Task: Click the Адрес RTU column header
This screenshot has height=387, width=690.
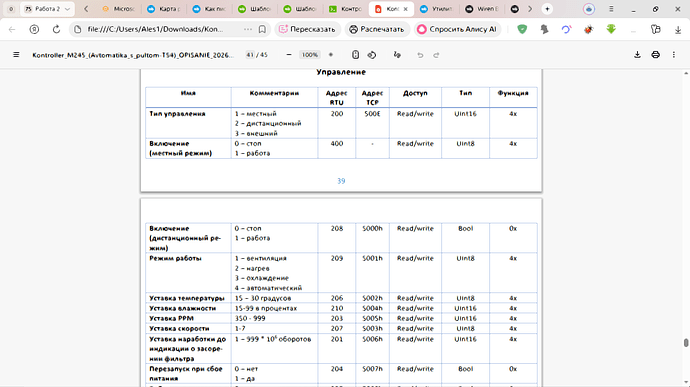Action: pyautogui.click(x=337, y=98)
